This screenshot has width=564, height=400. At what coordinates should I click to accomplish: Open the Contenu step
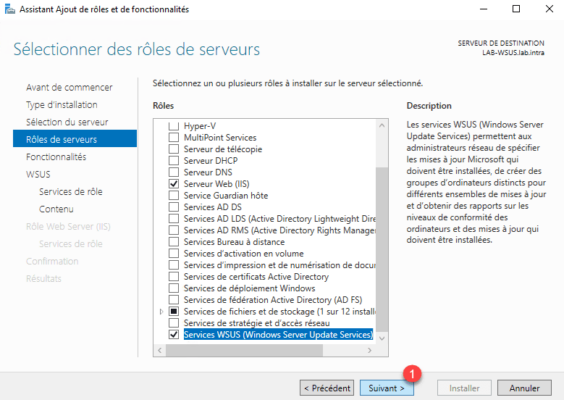coord(56,209)
